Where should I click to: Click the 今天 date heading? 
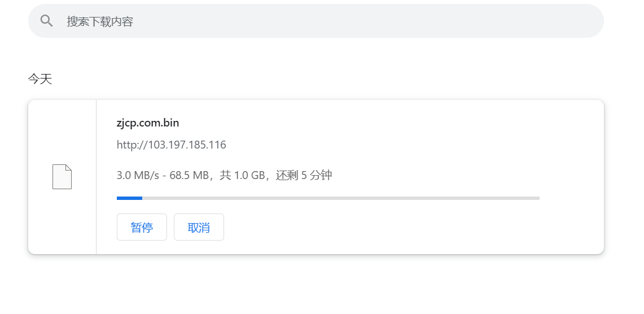pos(40,79)
